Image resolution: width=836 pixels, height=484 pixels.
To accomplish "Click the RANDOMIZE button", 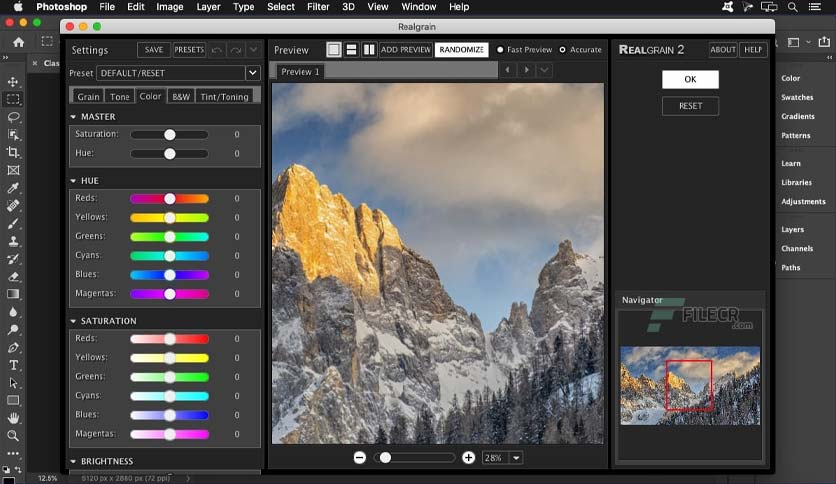I will 462,50.
